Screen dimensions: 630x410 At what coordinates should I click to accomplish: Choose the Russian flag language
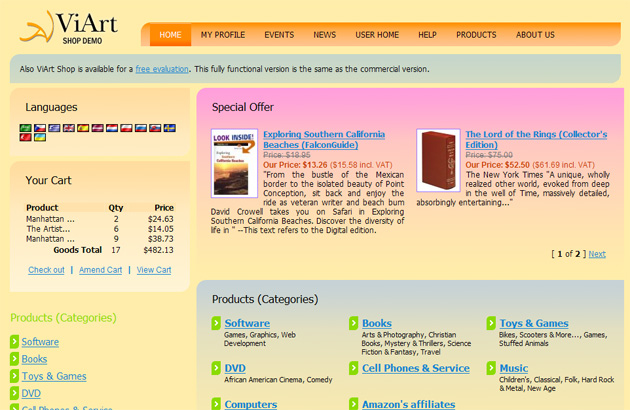141,128
